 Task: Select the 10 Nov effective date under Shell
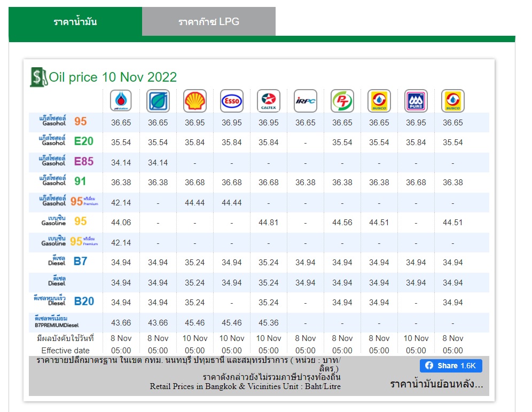click(x=195, y=338)
